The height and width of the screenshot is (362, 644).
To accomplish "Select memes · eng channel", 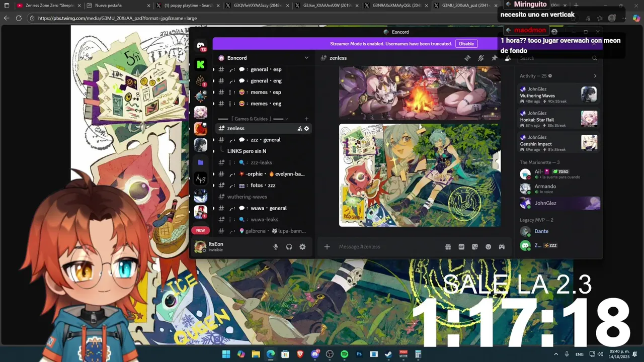I will [x=264, y=104].
